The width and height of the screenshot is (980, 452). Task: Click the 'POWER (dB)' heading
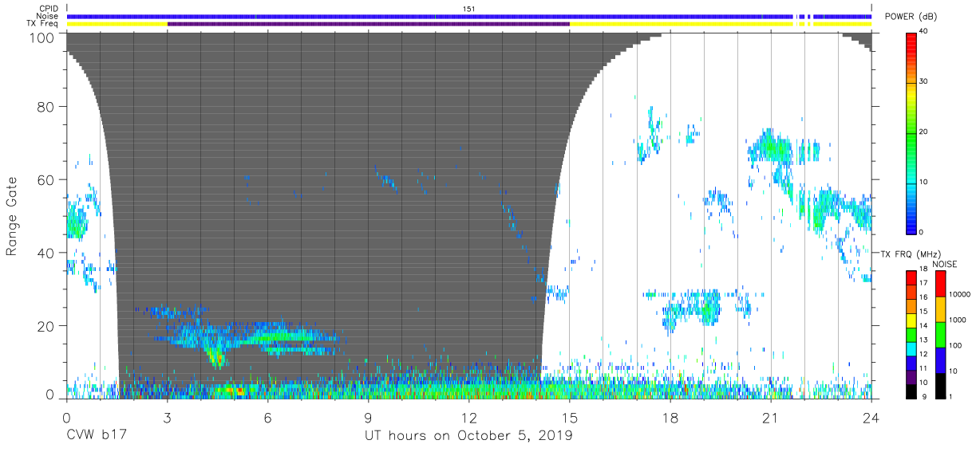909,17
